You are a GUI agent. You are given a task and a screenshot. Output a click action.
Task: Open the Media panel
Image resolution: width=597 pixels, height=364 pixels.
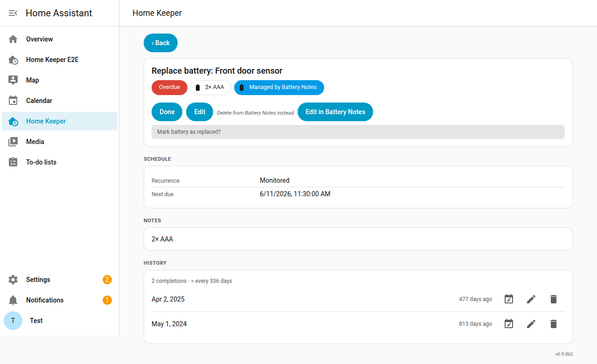[60, 142]
